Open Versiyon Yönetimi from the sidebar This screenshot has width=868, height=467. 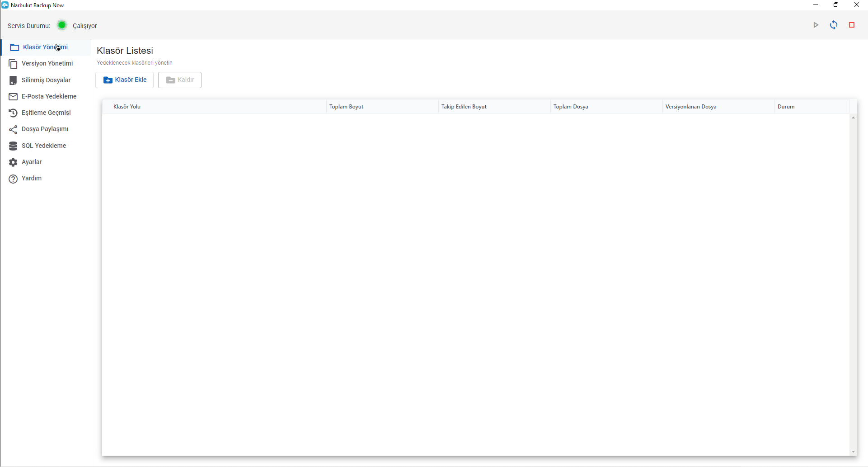click(x=47, y=64)
